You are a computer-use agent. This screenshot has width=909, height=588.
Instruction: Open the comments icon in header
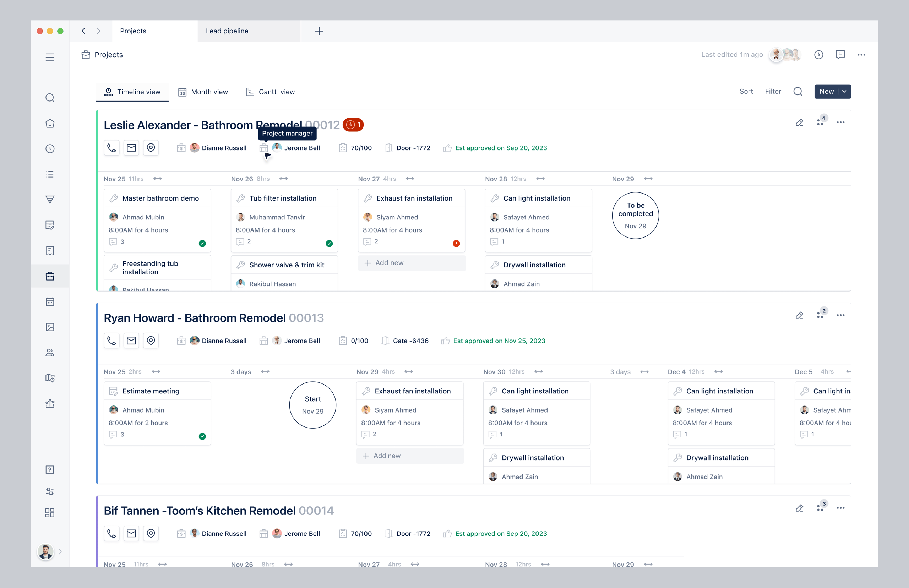click(x=840, y=55)
